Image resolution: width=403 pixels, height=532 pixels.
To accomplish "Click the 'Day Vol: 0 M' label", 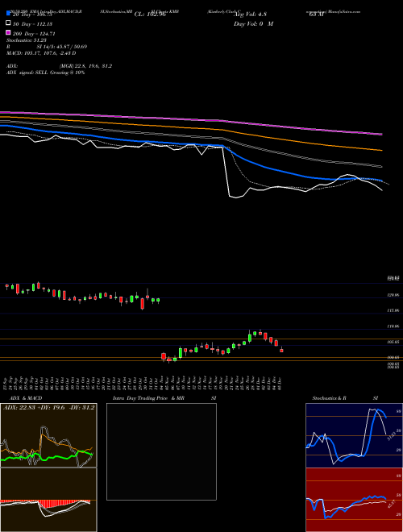I will tap(253, 23).
